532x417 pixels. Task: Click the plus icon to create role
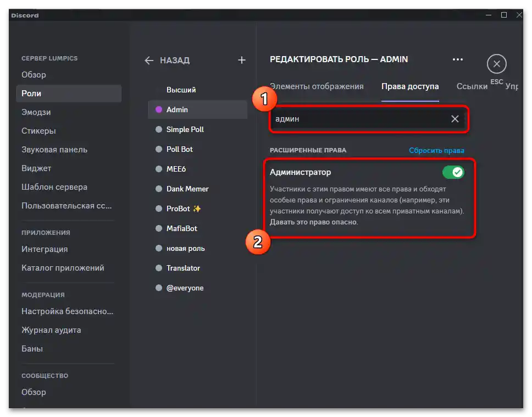pyautogui.click(x=241, y=60)
